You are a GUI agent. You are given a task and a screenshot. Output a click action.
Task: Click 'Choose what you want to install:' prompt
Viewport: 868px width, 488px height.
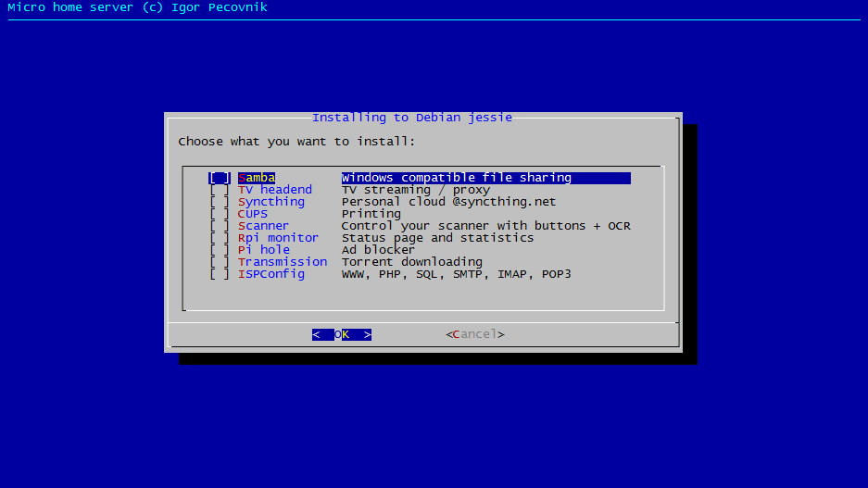click(x=296, y=142)
